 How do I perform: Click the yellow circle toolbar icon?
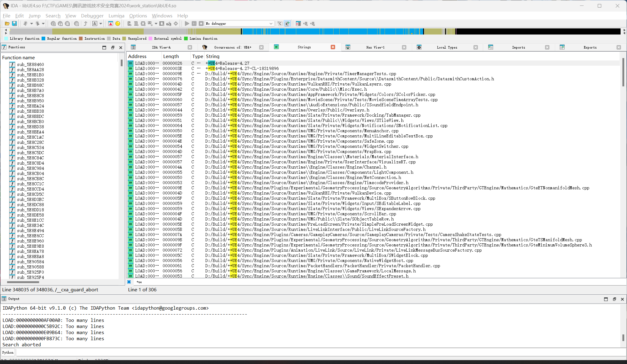pyautogui.click(x=118, y=24)
